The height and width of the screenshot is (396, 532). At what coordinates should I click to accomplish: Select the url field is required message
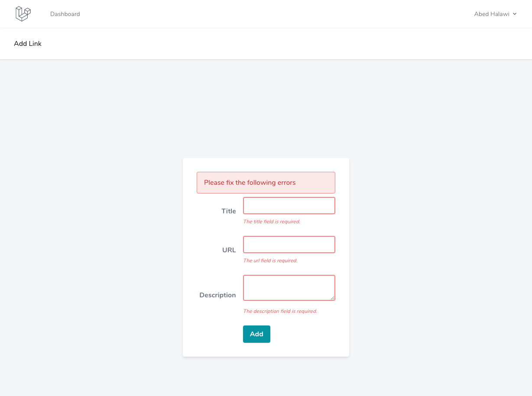(x=270, y=260)
